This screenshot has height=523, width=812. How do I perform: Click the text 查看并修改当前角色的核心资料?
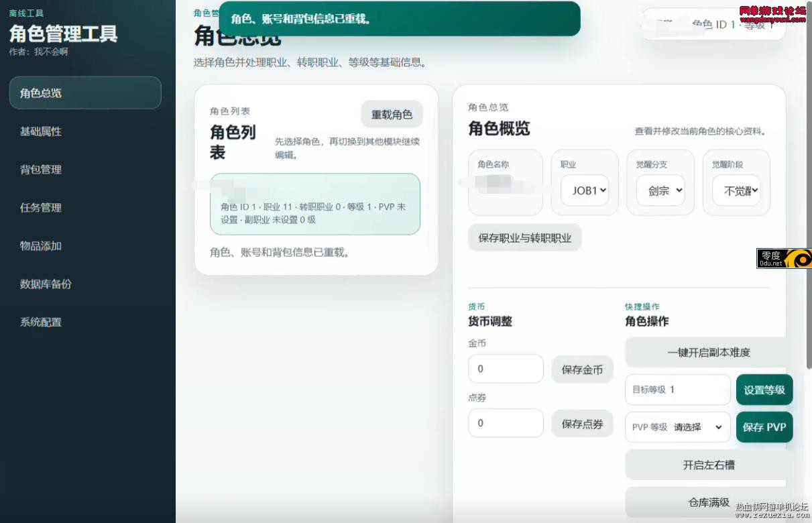(x=701, y=131)
